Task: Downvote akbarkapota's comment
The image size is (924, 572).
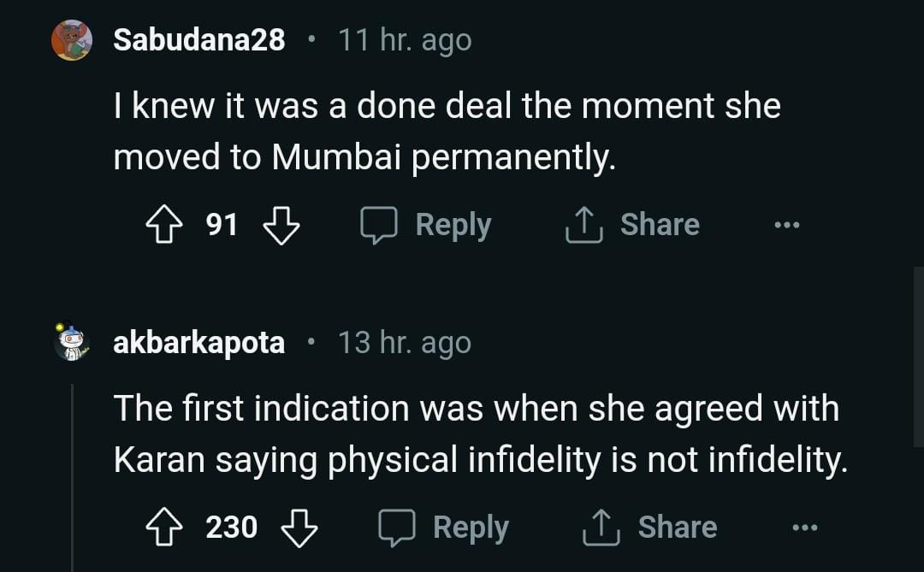Action: 299,528
